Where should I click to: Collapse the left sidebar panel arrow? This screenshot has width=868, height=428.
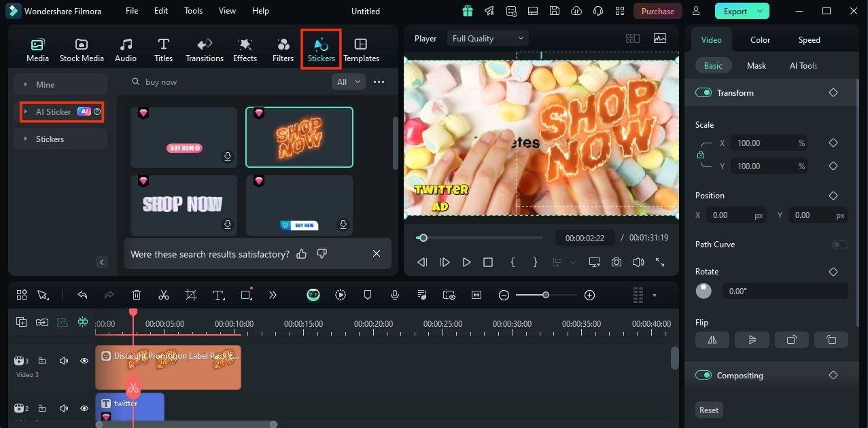click(102, 262)
